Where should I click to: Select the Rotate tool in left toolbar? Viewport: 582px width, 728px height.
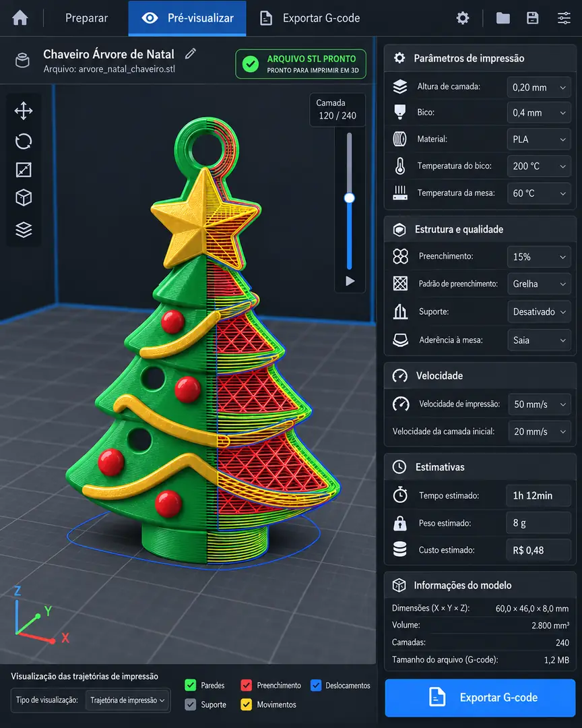(24, 141)
